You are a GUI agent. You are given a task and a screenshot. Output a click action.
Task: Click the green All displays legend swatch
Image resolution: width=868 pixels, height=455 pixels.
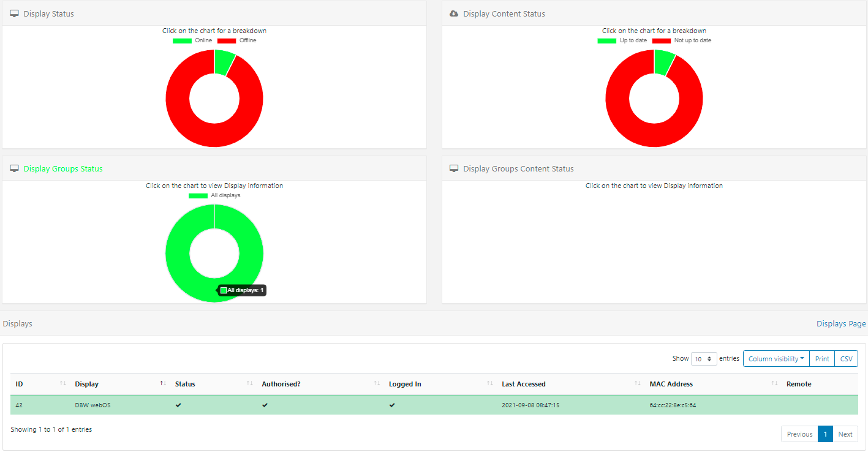pos(198,195)
